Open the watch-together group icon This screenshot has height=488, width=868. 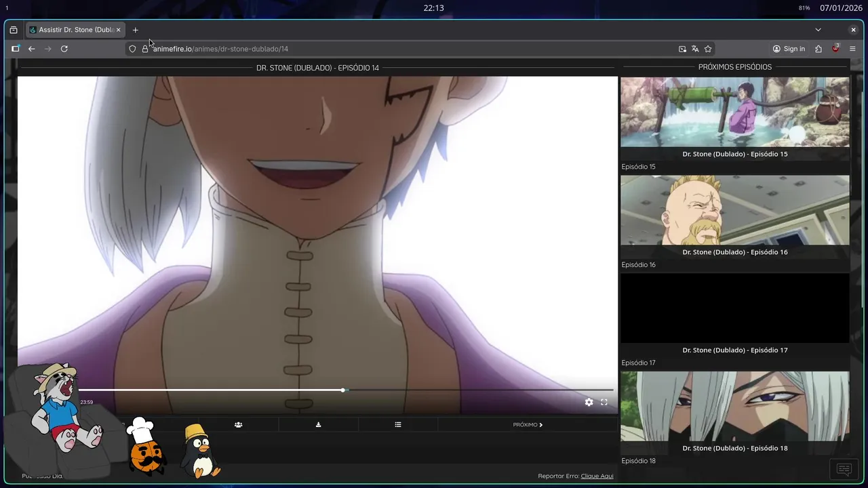click(238, 424)
